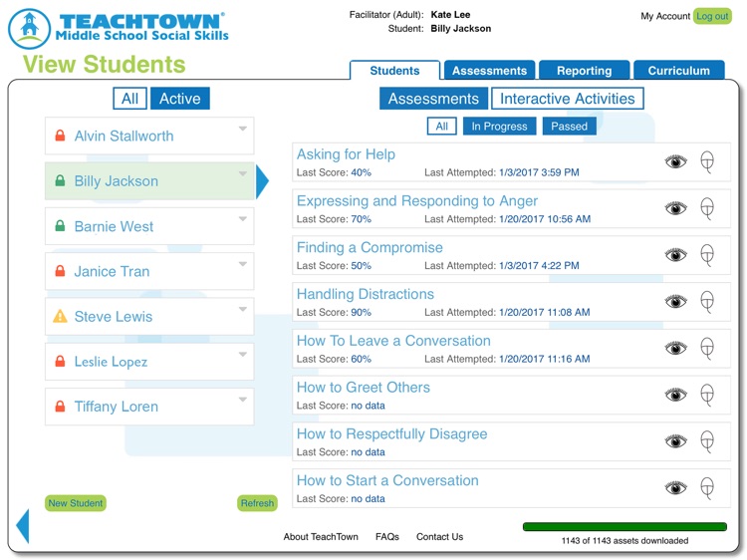Select student Tiffany Loren
The image size is (747, 560).
pyautogui.click(x=149, y=407)
